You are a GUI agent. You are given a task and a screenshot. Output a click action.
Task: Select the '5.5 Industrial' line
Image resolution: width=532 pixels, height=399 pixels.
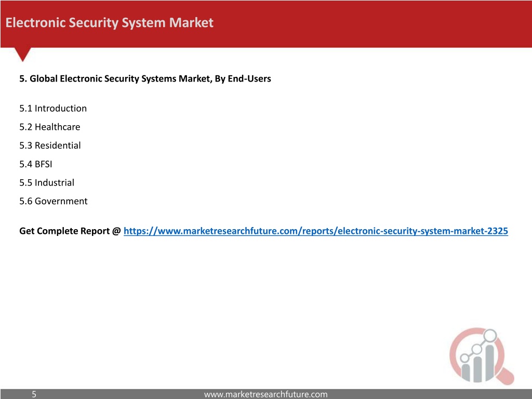tap(47, 182)
